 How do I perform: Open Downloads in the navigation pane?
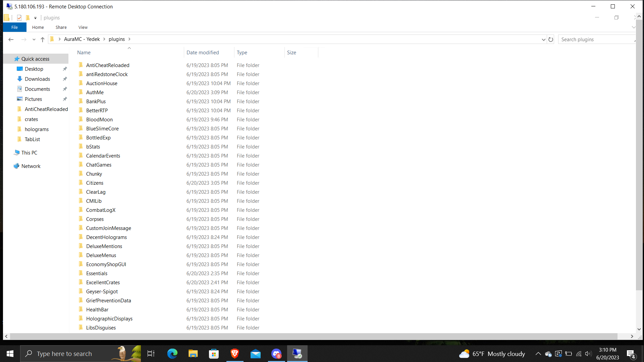(x=37, y=79)
